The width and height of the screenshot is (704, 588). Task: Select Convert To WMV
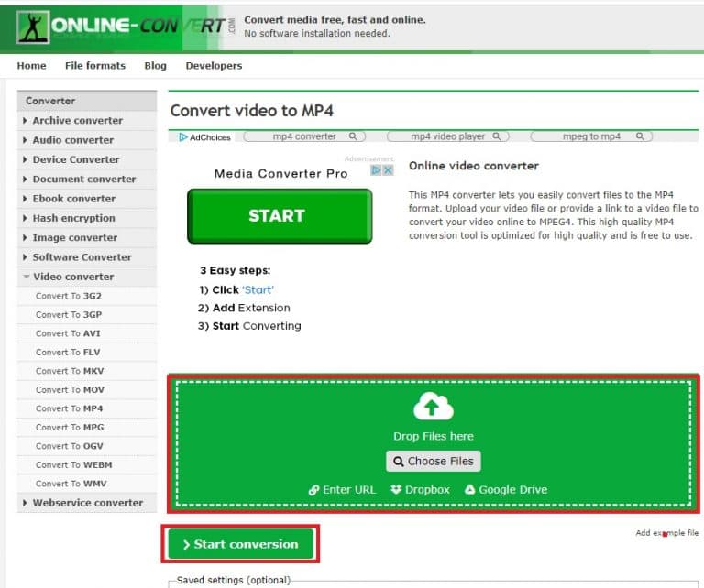[87, 484]
